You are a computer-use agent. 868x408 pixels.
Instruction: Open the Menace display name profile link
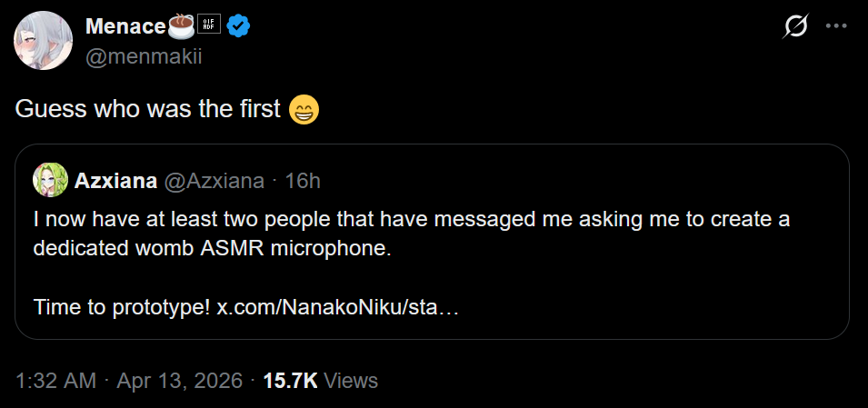125,27
